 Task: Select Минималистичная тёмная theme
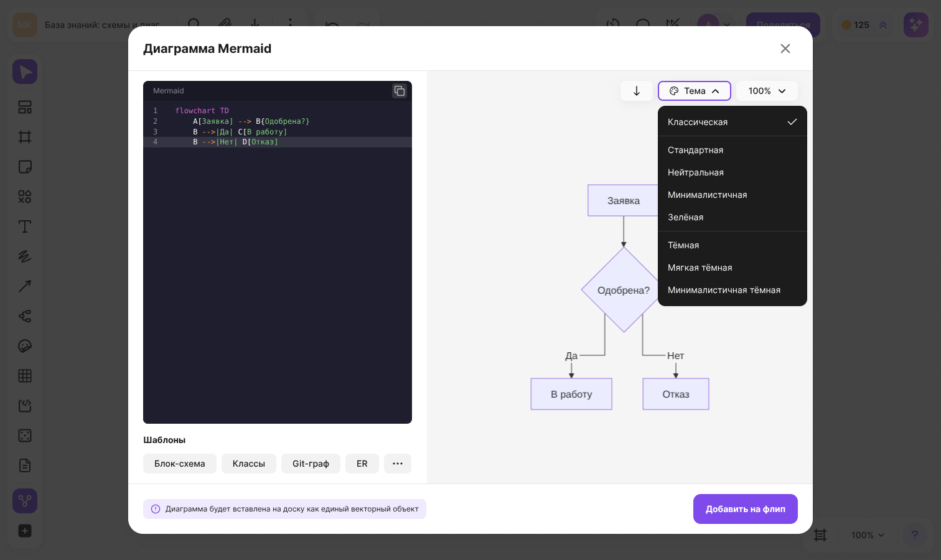[x=733, y=290]
